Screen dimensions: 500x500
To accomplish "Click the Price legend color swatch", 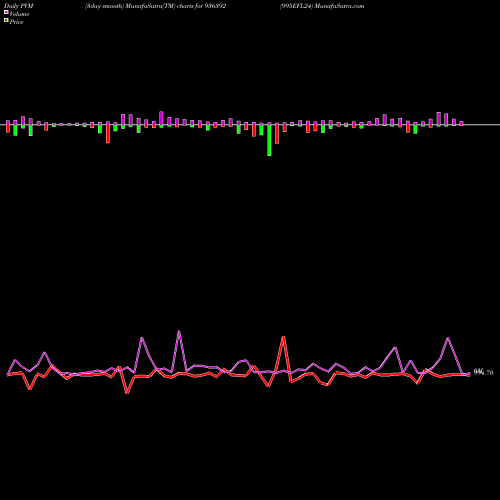I will pyautogui.click(x=6, y=21).
